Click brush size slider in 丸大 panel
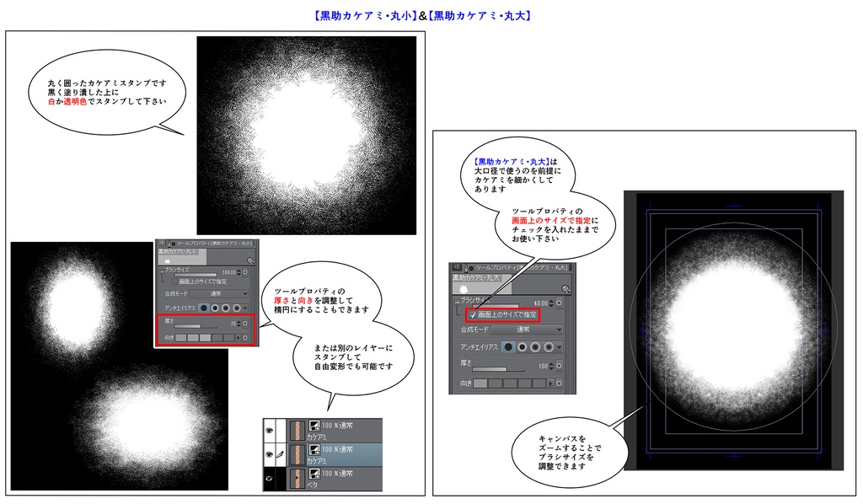The image size is (863, 504). (x=496, y=306)
